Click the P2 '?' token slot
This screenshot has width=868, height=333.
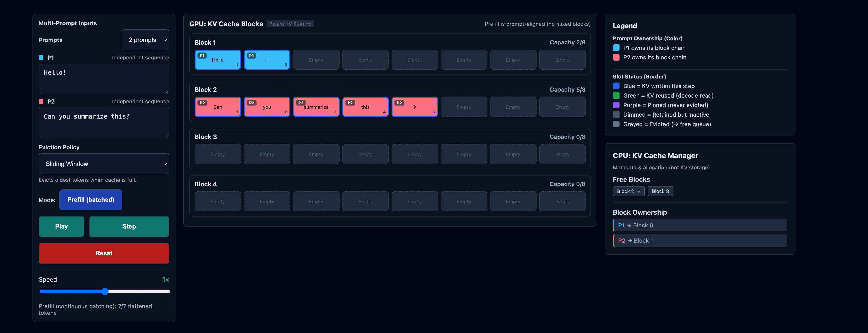click(414, 107)
